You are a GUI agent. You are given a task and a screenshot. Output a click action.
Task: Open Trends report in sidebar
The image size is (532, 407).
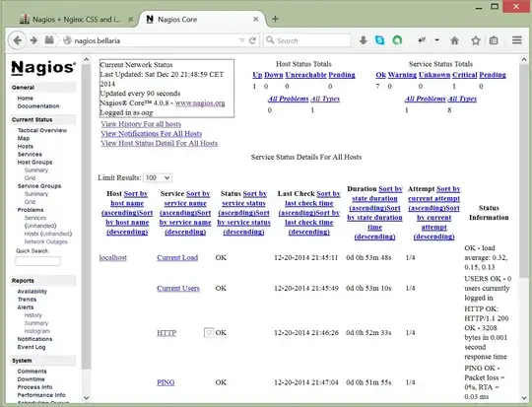[27, 300]
